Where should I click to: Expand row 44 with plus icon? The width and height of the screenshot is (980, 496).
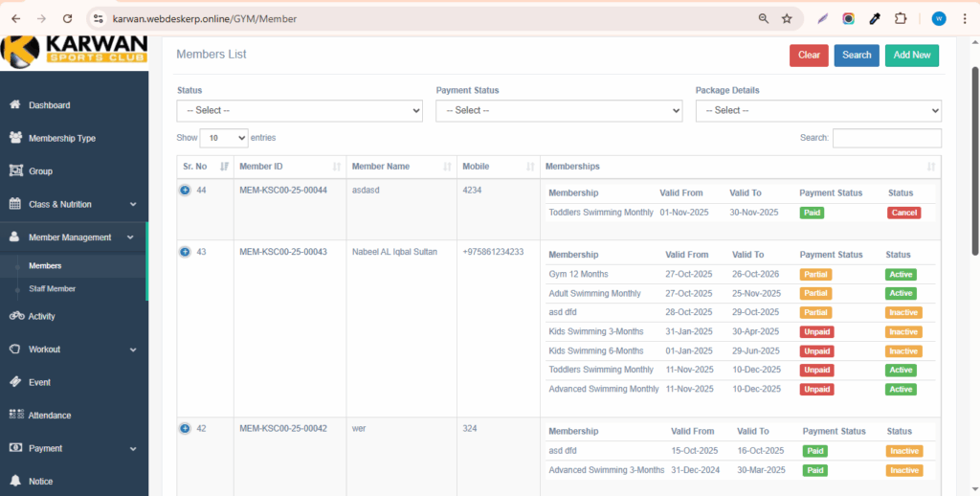point(185,191)
